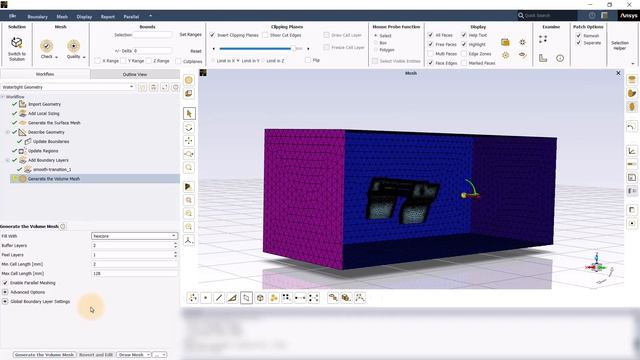Viewport: 640px width, 360px height.
Task: Click the face selection filter icon
Action: tap(232, 298)
